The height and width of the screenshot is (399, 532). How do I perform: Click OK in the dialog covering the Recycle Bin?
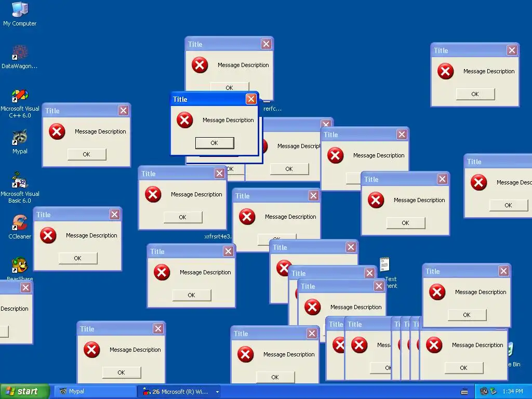coord(464,368)
